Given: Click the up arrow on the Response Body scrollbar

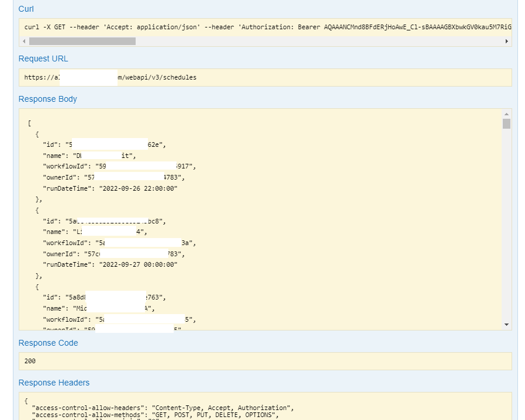Looking at the screenshot, I should (x=506, y=115).
